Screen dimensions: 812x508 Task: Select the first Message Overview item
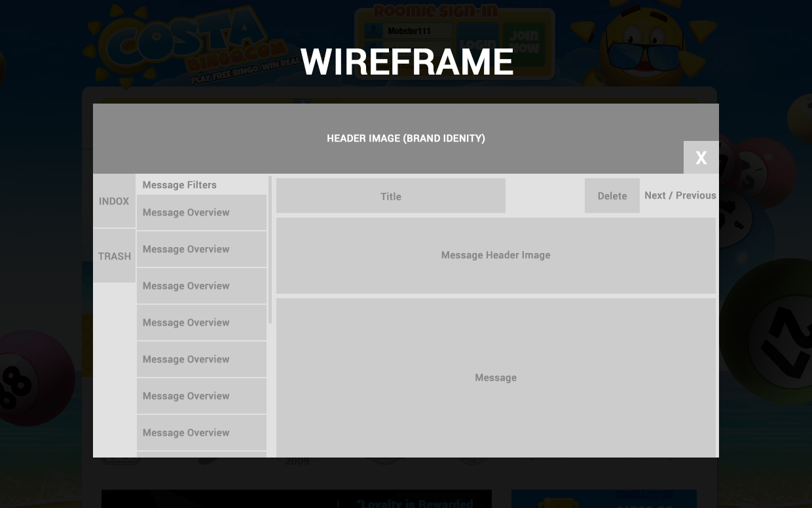click(x=202, y=212)
